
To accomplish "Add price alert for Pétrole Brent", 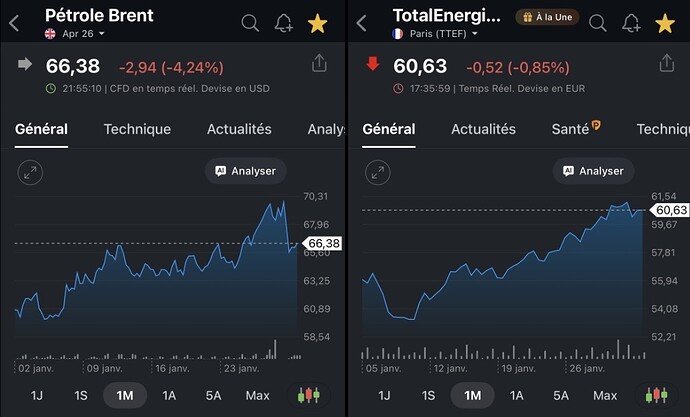I will click(284, 23).
